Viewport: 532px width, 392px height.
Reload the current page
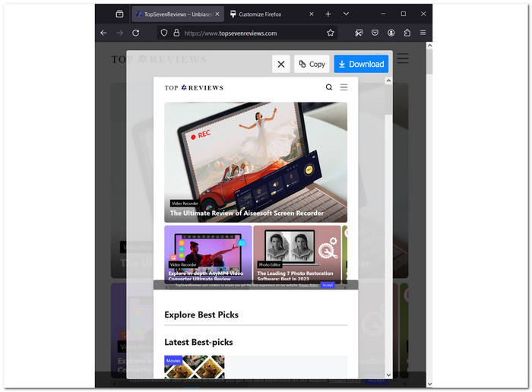pos(136,33)
